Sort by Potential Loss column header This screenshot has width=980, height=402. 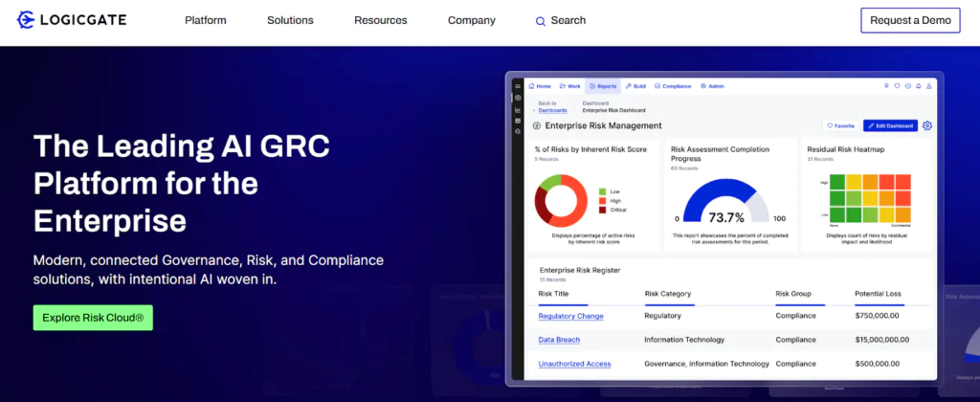pos(879,294)
